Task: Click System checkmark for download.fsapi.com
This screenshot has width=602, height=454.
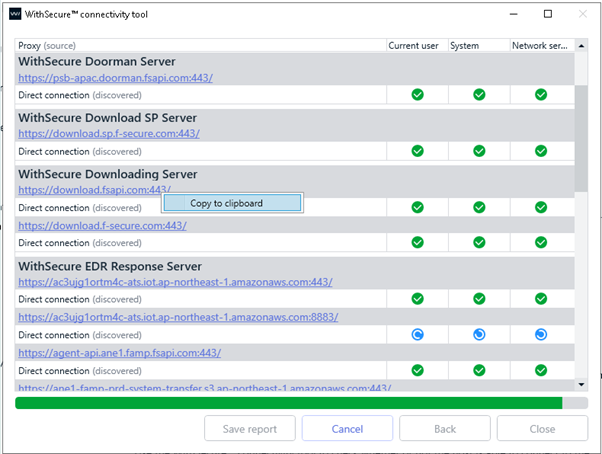Action: tap(479, 207)
